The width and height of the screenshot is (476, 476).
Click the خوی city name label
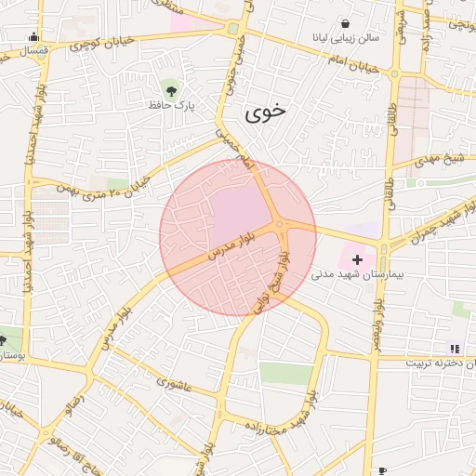[x=265, y=112]
